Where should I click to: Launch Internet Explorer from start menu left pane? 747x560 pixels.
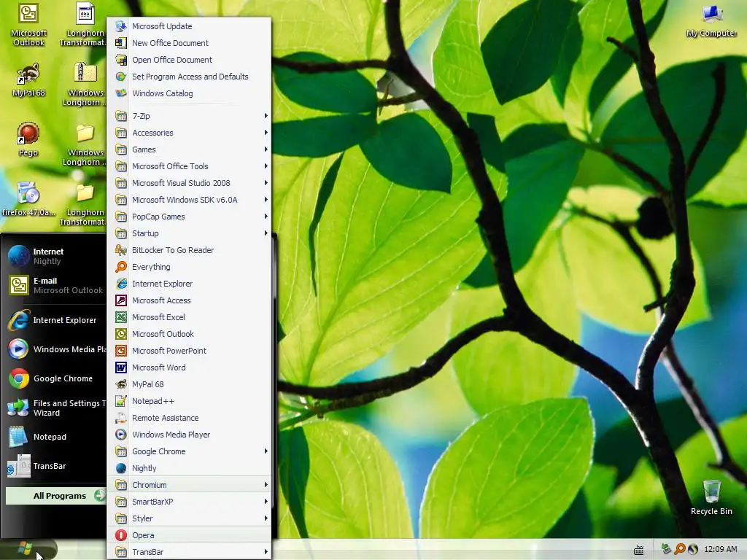[x=55, y=321]
